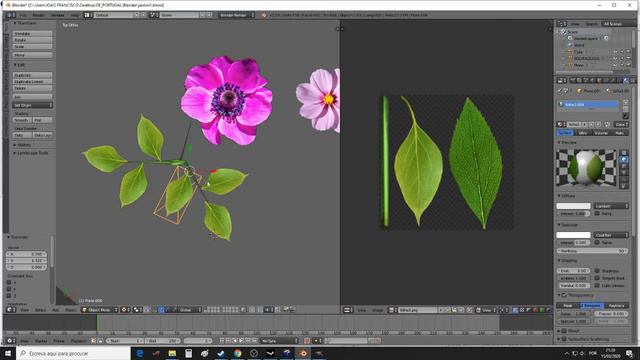Click the outliner editor type icon
The width and height of the screenshot is (640, 360).
561,24
